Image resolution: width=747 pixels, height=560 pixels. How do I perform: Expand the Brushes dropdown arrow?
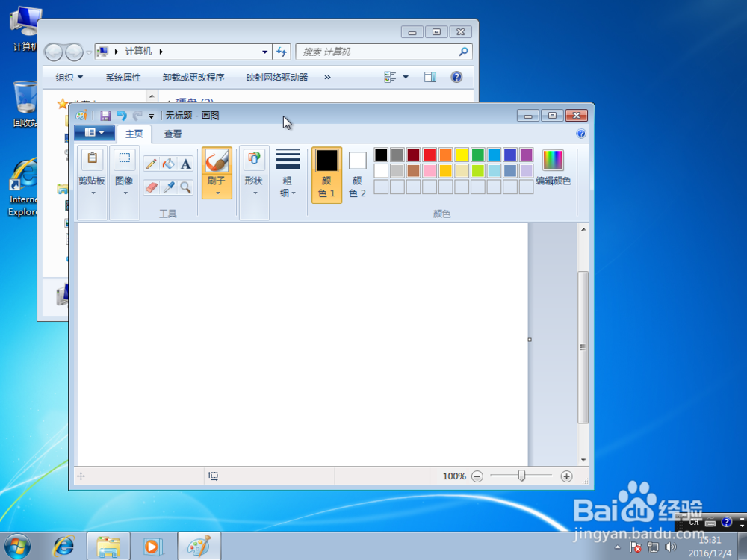pyautogui.click(x=217, y=193)
